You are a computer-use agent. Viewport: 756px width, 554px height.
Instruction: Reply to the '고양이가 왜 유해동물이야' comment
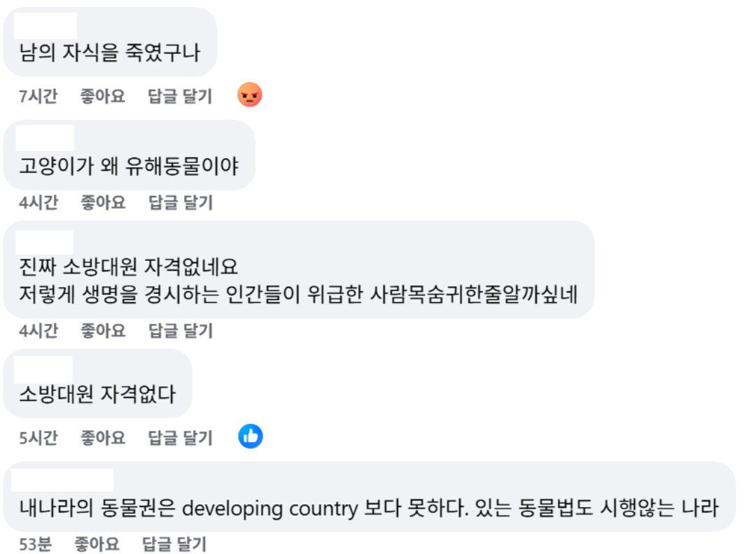tap(180, 203)
